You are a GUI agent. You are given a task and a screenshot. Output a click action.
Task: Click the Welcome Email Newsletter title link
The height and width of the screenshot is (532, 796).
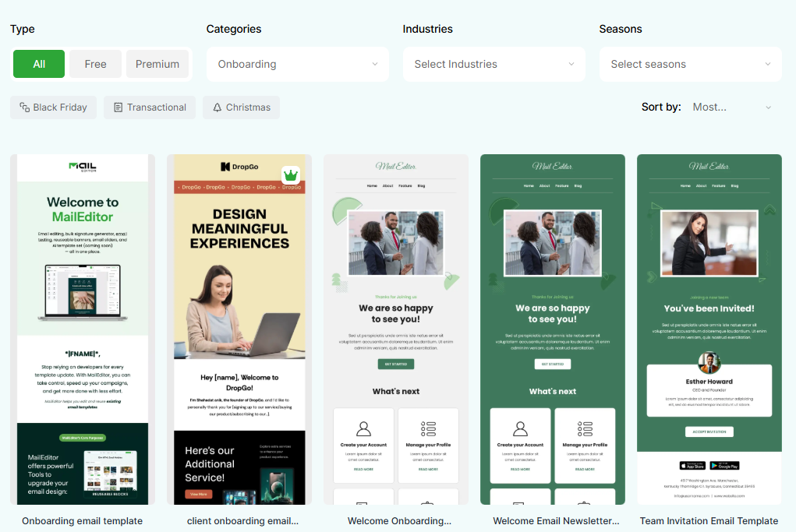556,521
